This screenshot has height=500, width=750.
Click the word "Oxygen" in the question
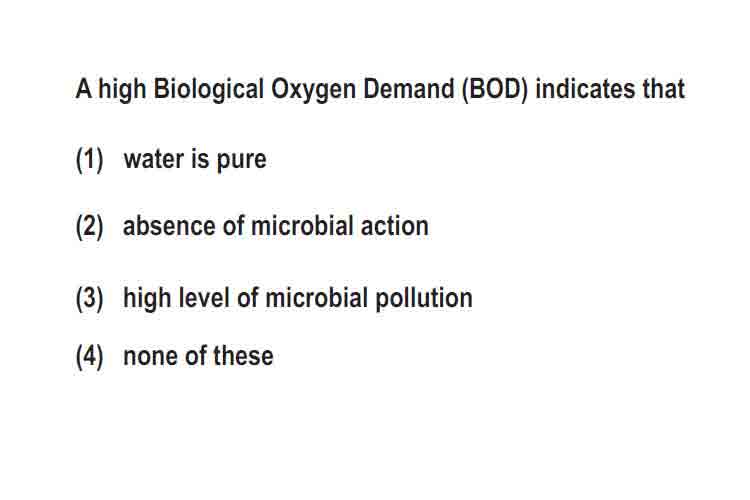pyautogui.click(x=313, y=91)
